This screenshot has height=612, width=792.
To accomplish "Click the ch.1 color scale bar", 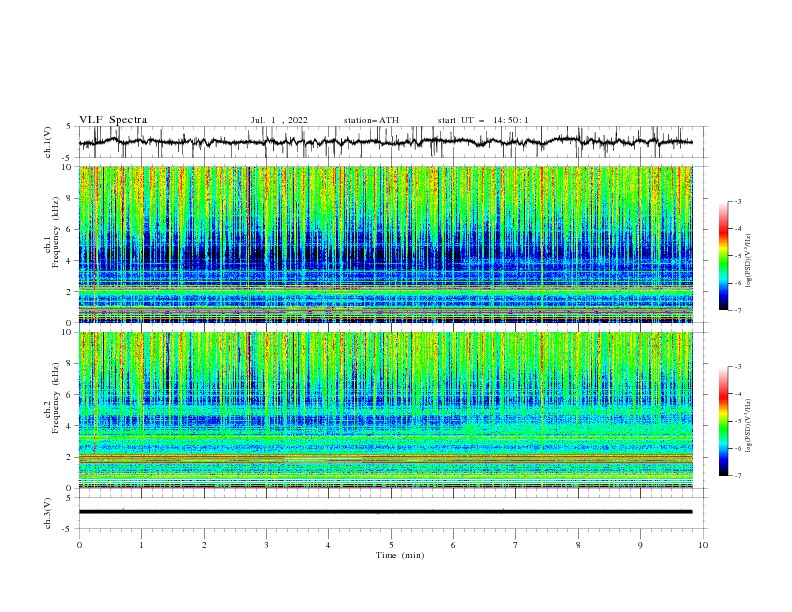I will click(723, 255).
